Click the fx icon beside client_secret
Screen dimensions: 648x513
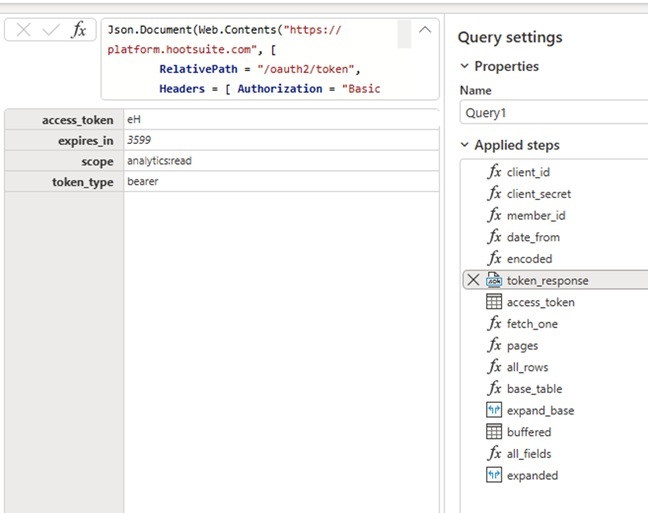[494, 193]
